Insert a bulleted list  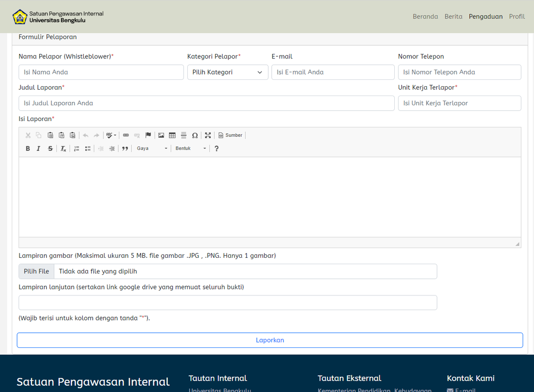87,148
